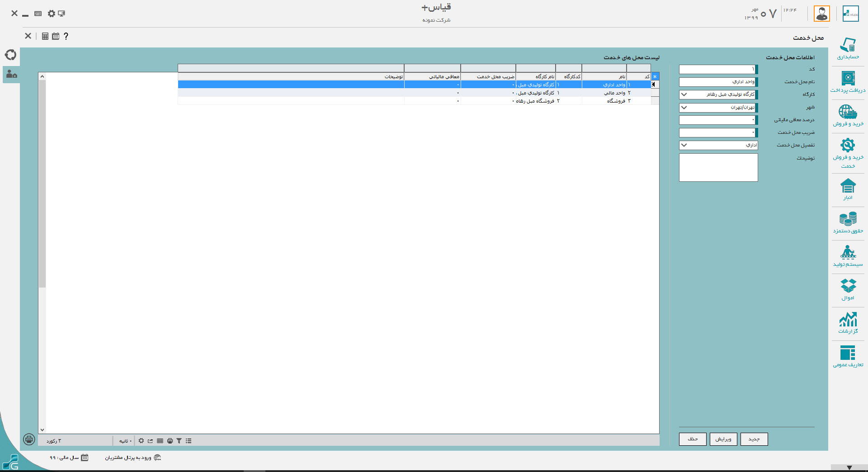Click the vertical scrollbar thumb of the grid

[42, 184]
